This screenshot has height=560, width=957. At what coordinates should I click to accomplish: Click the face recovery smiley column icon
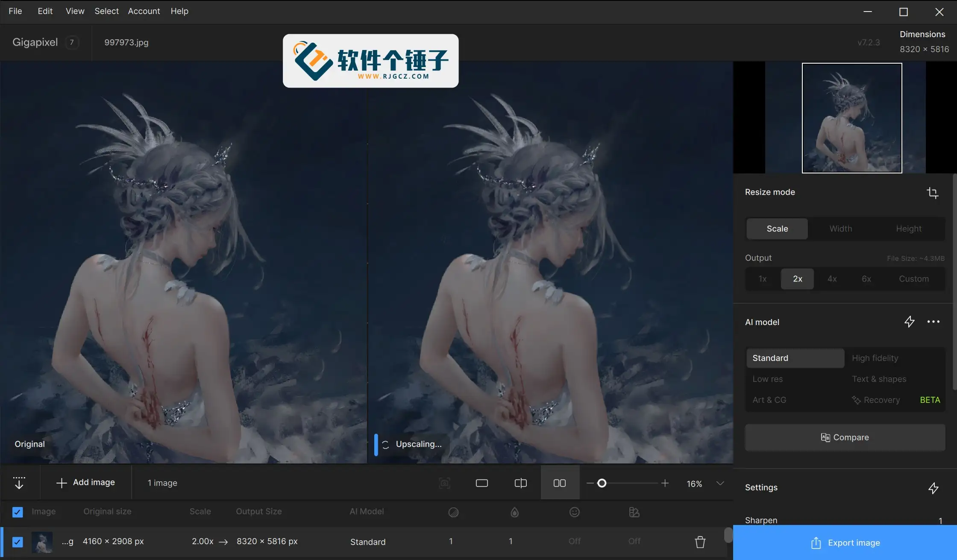pyautogui.click(x=575, y=512)
